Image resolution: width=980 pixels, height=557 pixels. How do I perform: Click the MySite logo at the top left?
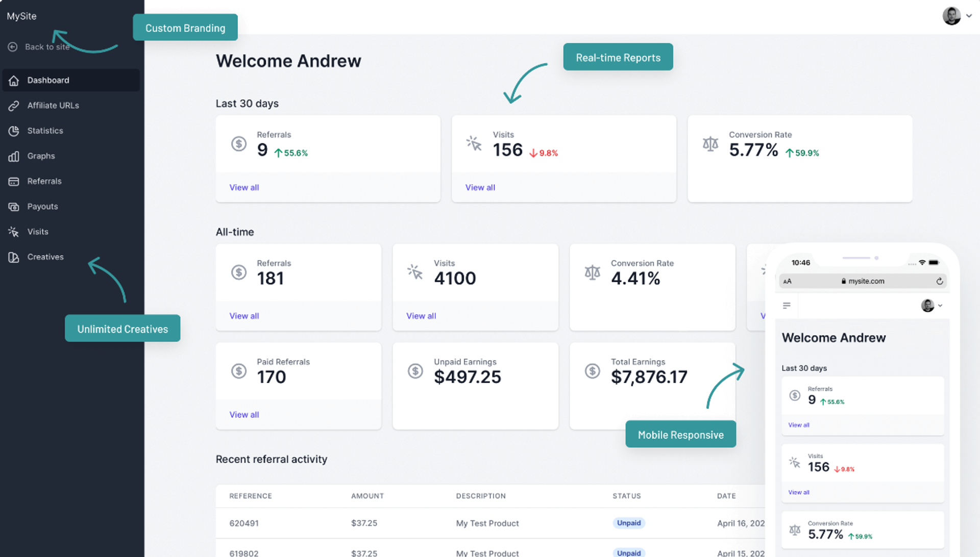(21, 16)
